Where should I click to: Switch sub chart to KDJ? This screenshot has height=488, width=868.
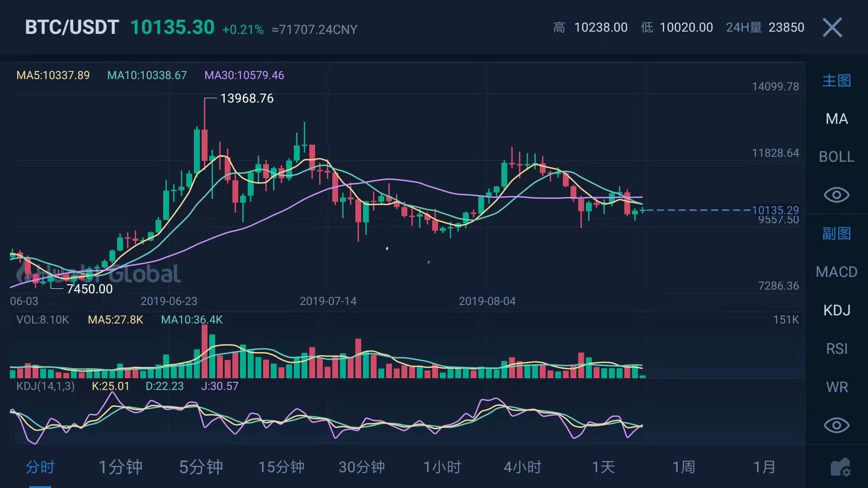pos(836,310)
